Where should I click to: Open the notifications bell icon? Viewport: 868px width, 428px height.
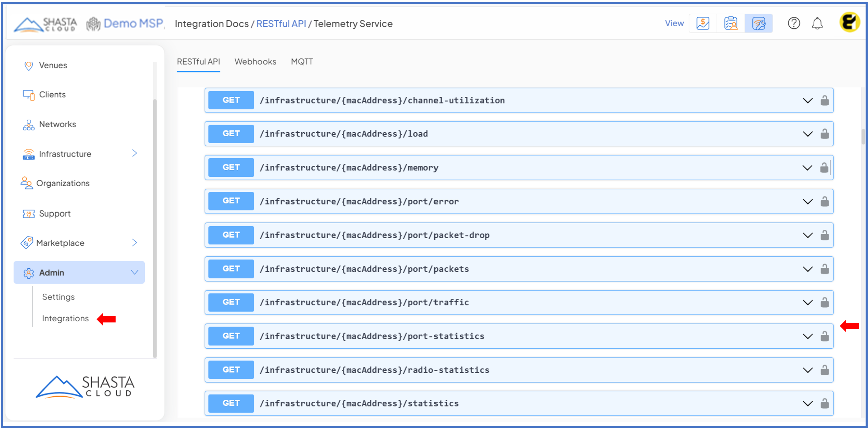[817, 24]
